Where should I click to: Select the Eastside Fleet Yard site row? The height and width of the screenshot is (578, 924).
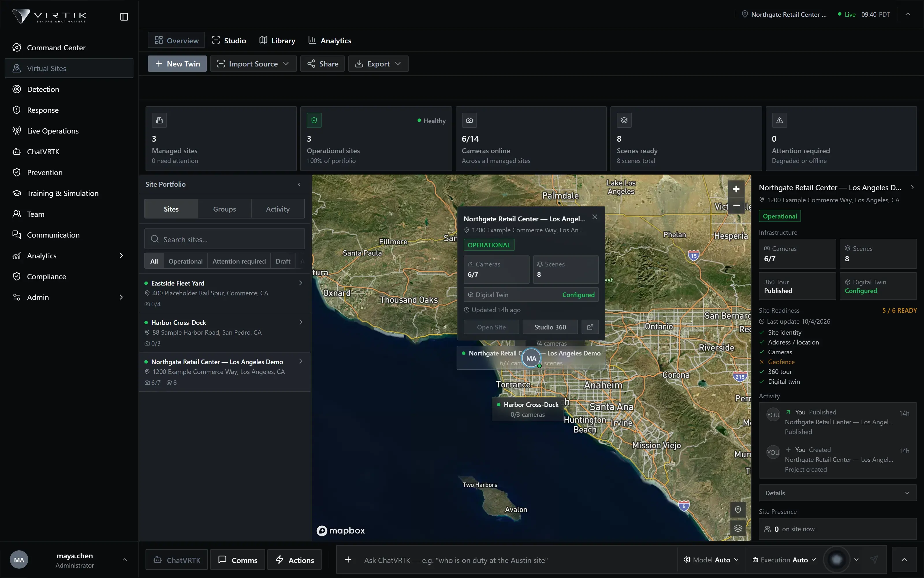click(225, 293)
